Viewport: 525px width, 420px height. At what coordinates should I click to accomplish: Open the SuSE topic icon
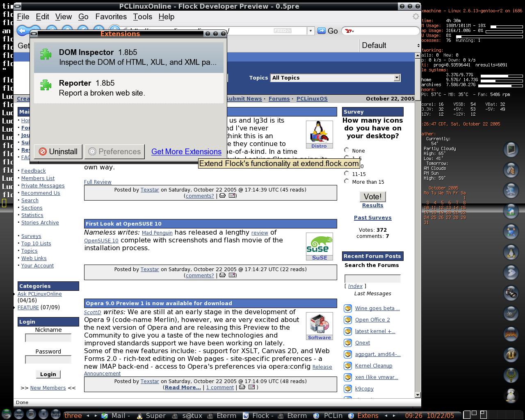(x=319, y=247)
